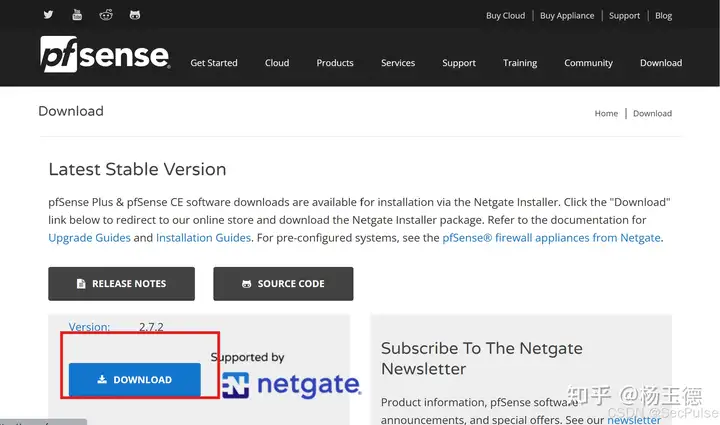Open the Upgrade Guides link
This screenshot has height=425, width=720.
point(90,238)
